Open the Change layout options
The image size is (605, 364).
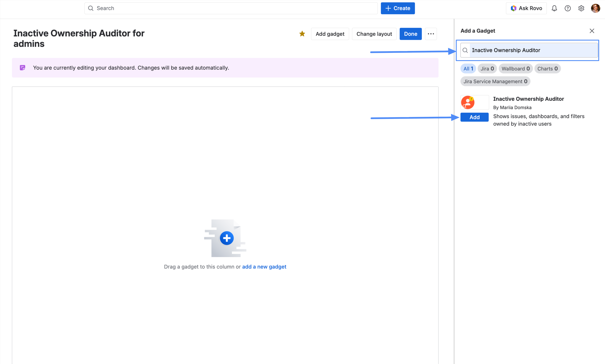[x=374, y=34]
